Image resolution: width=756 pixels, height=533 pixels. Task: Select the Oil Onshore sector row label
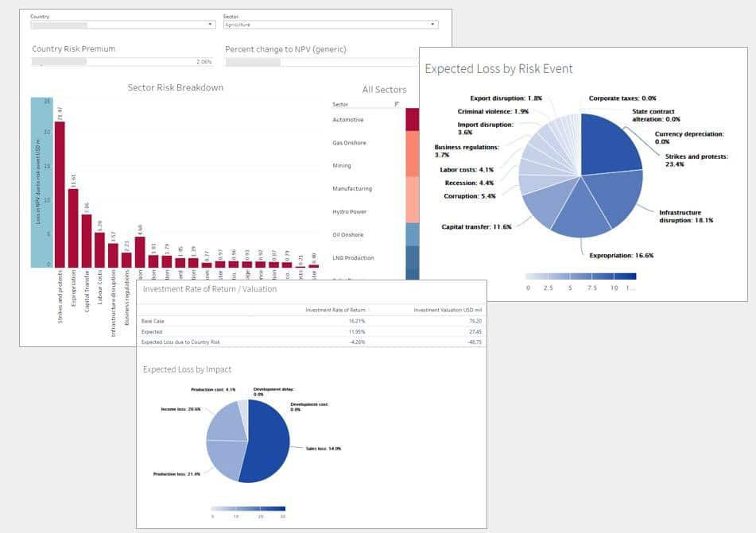348,234
